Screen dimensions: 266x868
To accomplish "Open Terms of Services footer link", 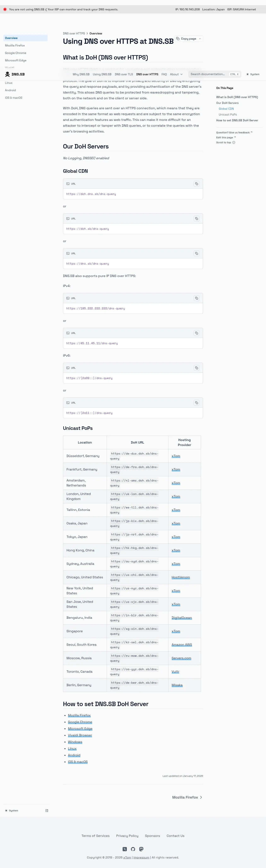I will pos(95,836).
